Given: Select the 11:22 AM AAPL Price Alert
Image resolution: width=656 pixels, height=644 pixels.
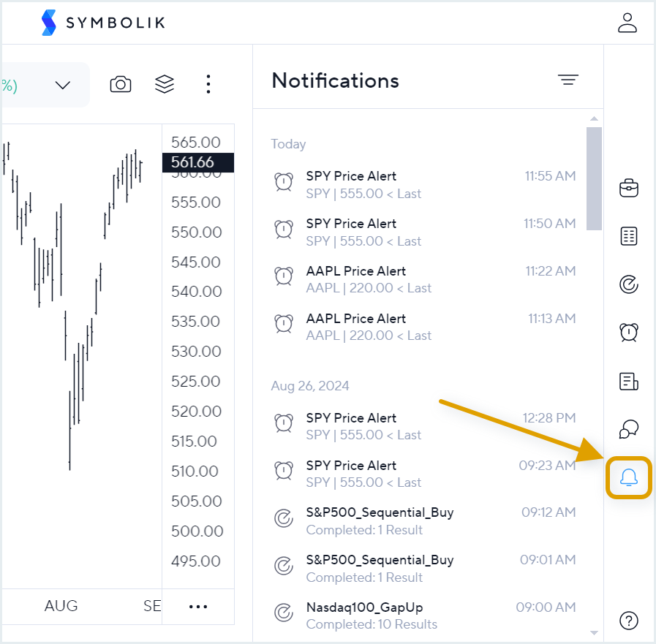Looking at the screenshot, I should click(424, 279).
